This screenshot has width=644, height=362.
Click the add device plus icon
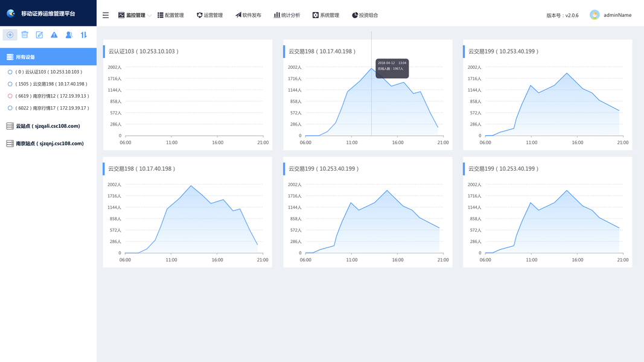[x=10, y=35]
